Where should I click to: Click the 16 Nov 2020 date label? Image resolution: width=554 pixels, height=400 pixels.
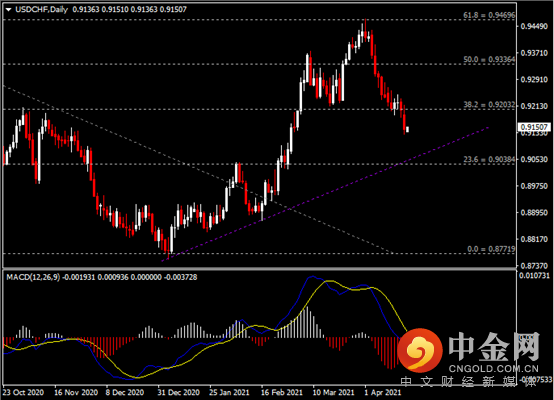(x=76, y=392)
